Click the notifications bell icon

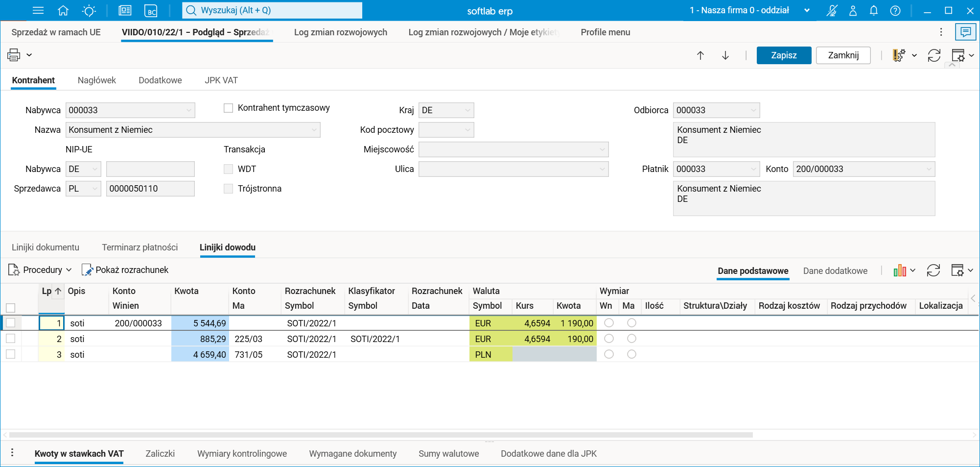pos(873,10)
